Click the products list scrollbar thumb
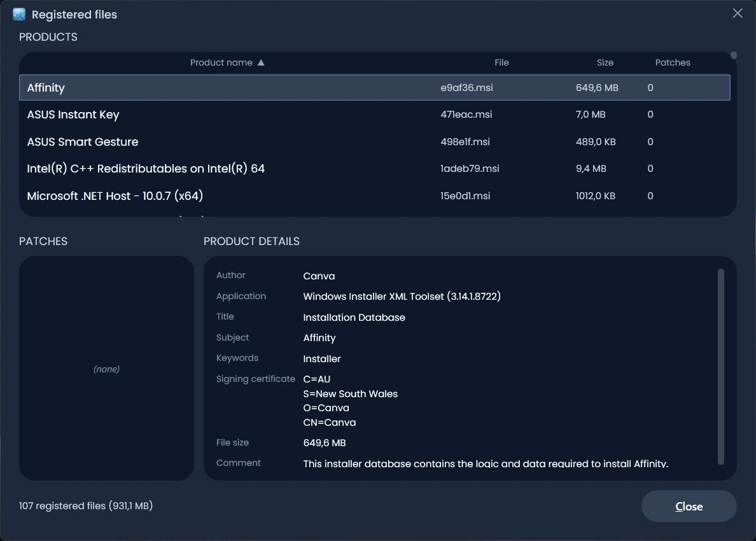 click(733, 55)
